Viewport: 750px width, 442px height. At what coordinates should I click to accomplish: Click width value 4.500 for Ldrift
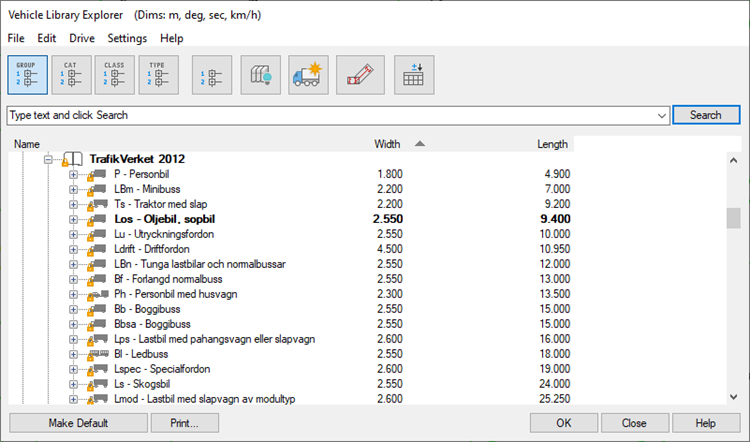(x=390, y=249)
